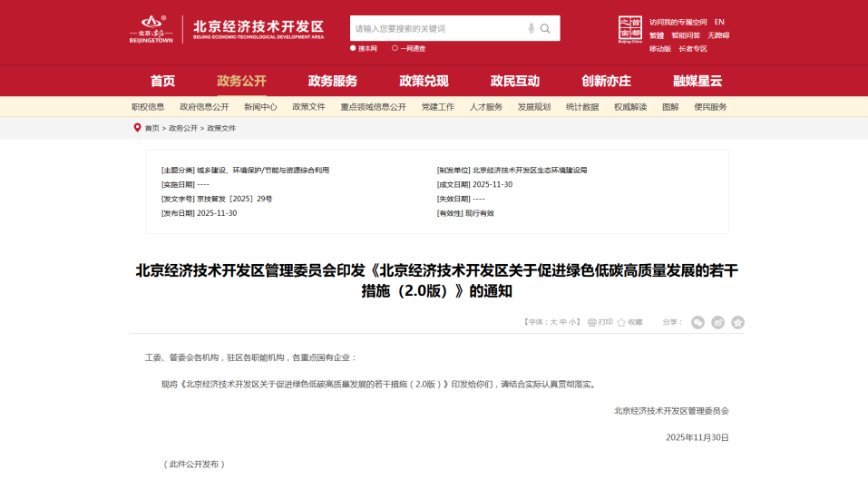Open the 政民互动 main nav tab

[515, 81]
